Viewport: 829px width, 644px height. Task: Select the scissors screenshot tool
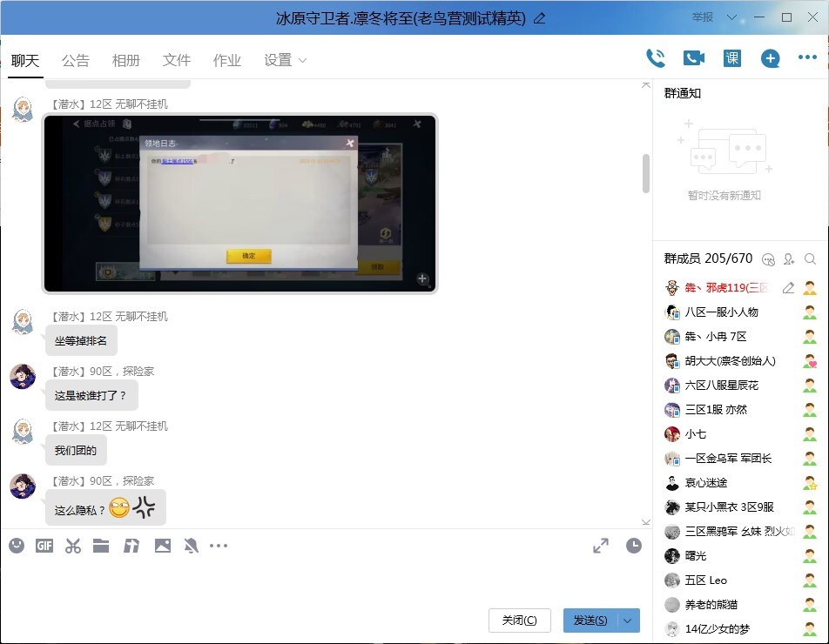[x=73, y=546]
